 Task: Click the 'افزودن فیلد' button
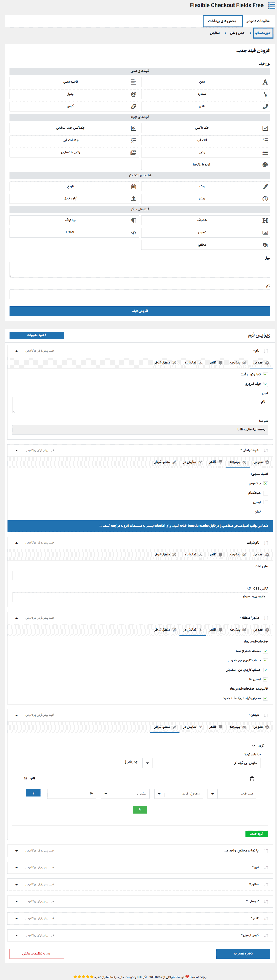[140, 311]
